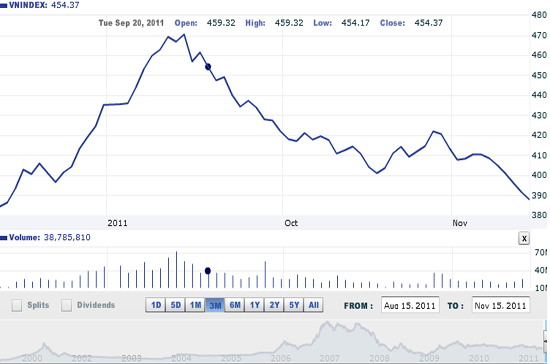Image resolution: width=550 pixels, height=364 pixels.
Task: Click the Volume value 38,785,810
Action: click(x=67, y=237)
